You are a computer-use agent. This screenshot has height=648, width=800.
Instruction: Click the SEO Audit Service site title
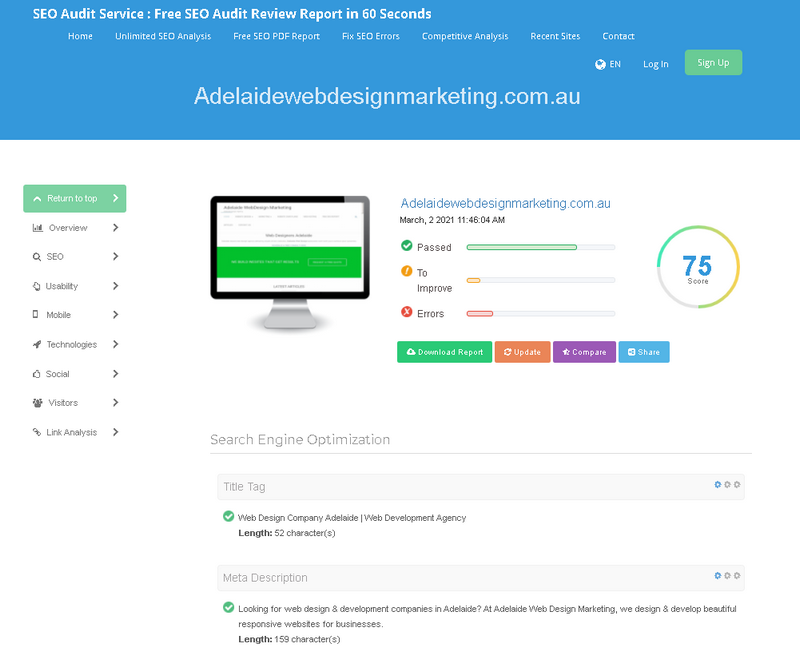232,14
